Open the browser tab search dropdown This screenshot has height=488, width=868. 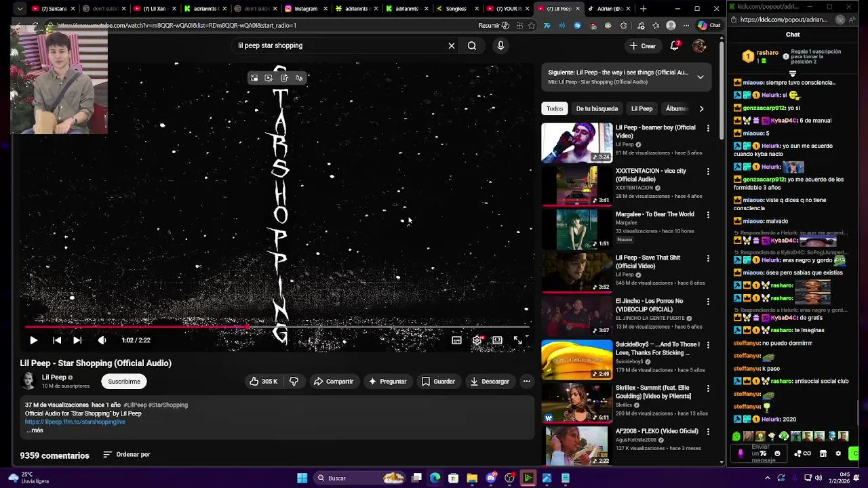click(20, 9)
